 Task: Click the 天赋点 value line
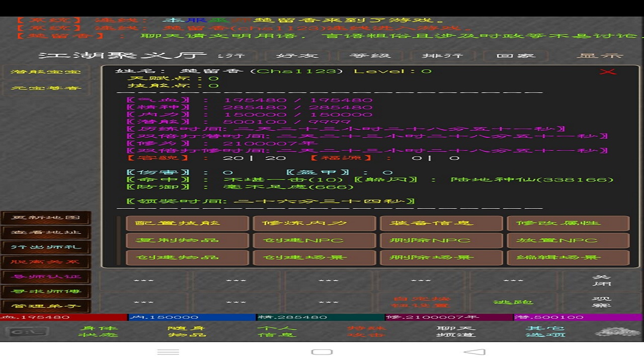173,78
